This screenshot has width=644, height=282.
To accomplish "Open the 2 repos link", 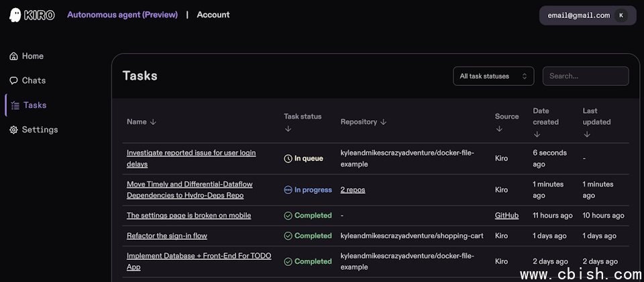I will (352, 190).
